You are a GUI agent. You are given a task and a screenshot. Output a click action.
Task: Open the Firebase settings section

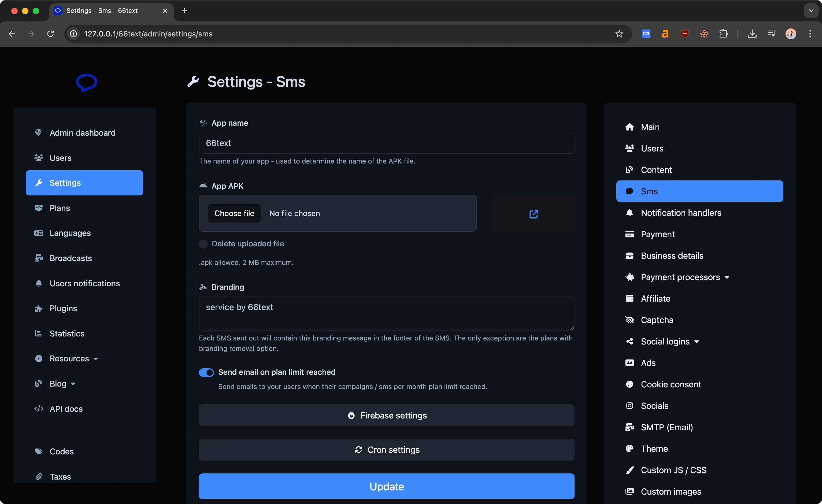(386, 415)
